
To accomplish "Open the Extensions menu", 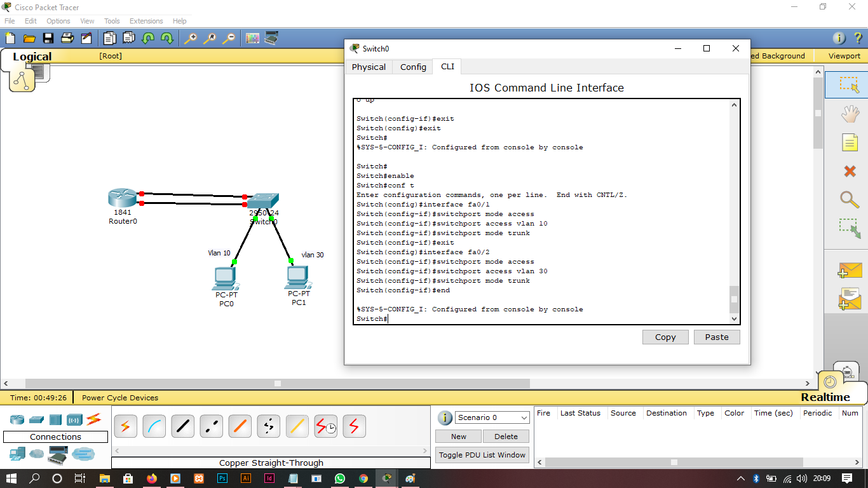I will click(x=146, y=21).
